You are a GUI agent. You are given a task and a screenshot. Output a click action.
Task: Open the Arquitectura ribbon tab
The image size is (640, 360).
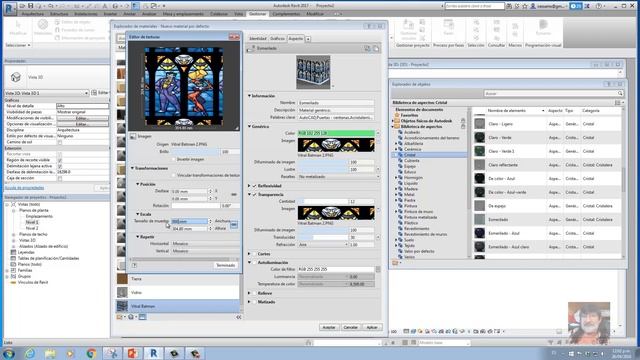[x=33, y=14]
